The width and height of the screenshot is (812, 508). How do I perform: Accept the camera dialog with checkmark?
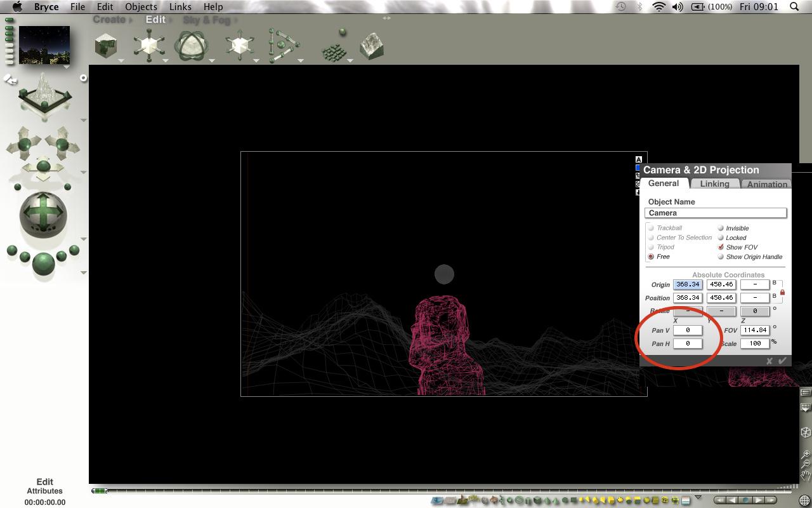click(x=782, y=361)
